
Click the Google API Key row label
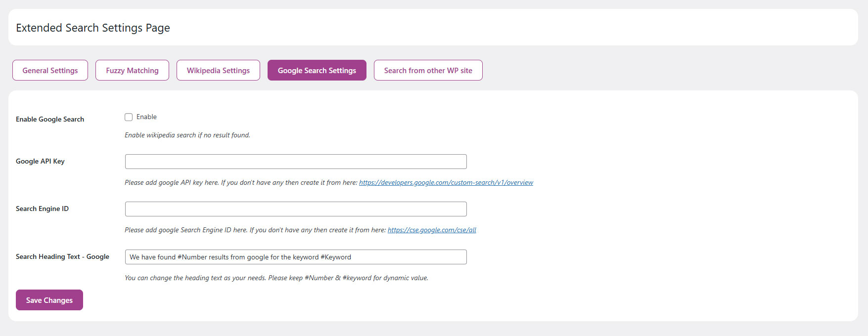[x=40, y=161]
